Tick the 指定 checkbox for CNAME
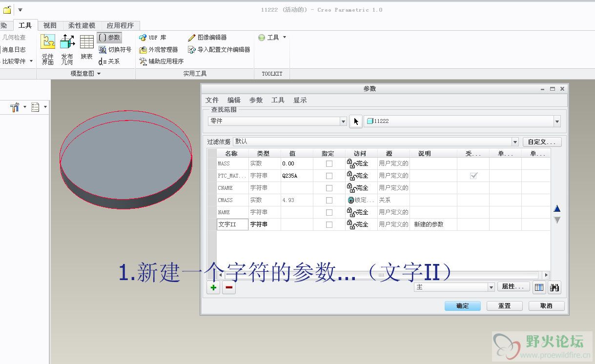 point(329,188)
